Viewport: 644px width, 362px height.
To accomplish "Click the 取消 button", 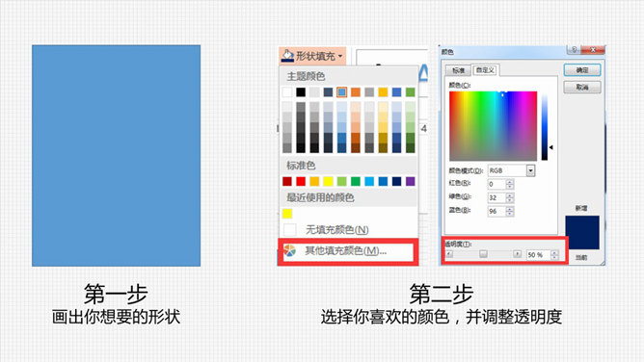I will pos(582,87).
